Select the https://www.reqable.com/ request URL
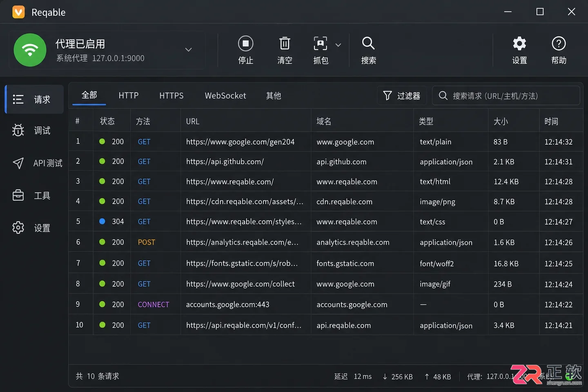 coord(230,182)
